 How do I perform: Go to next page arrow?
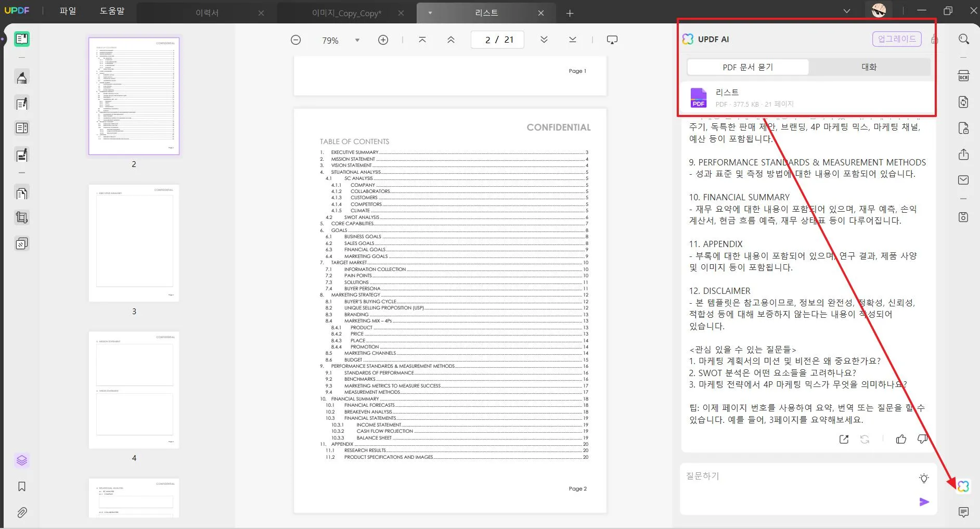[544, 40]
